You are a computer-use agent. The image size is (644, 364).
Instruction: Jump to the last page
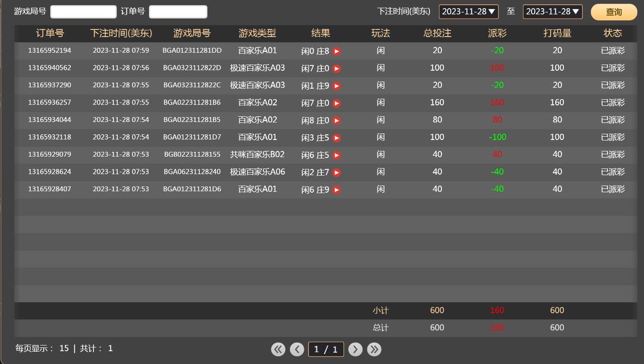coord(374,349)
